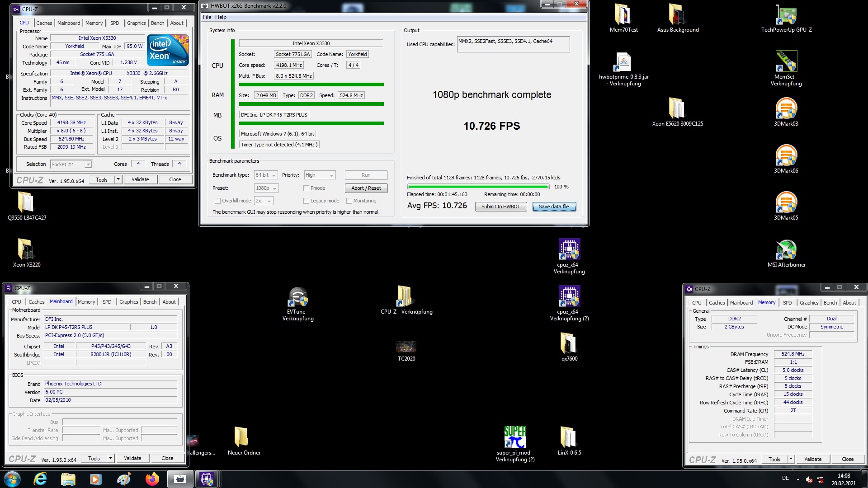Switch to the CPU-Z taskbar button
868x488 pixels.
(207, 479)
